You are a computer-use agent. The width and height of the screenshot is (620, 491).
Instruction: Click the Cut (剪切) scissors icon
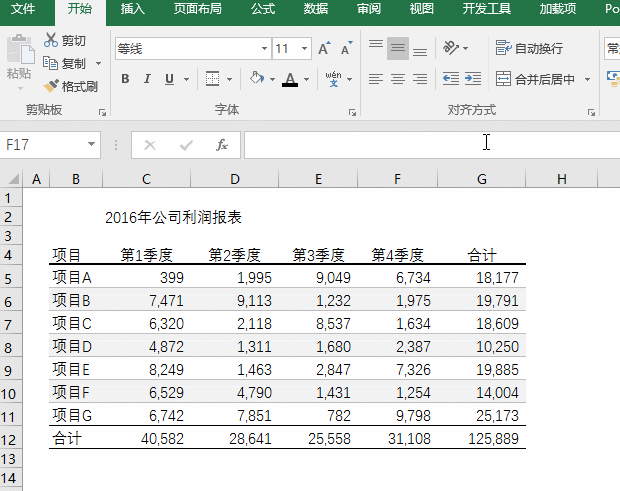pos(51,41)
